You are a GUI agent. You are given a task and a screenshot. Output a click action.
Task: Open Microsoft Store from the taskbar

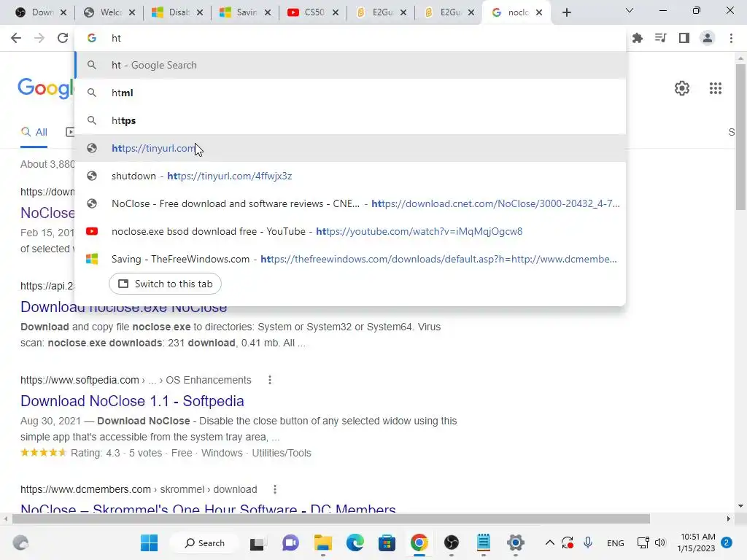pyautogui.click(x=387, y=542)
